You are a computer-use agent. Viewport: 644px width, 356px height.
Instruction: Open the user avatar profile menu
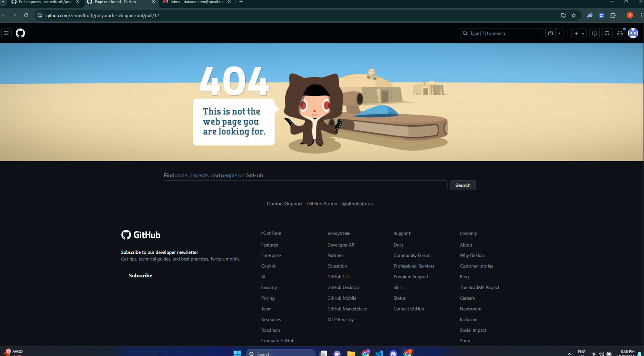tap(633, 33)
